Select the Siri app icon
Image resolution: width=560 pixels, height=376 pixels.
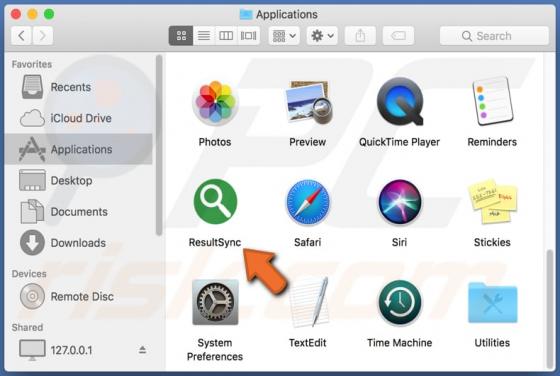400,202
